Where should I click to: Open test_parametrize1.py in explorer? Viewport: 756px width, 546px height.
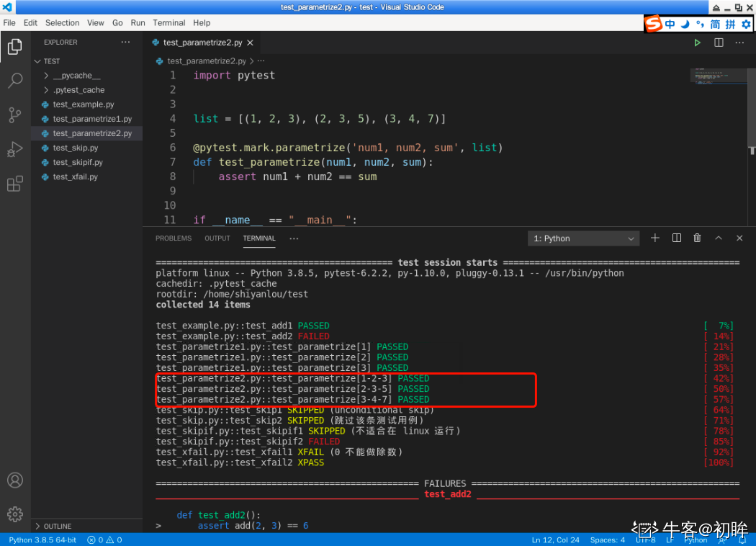pos(92,119)
